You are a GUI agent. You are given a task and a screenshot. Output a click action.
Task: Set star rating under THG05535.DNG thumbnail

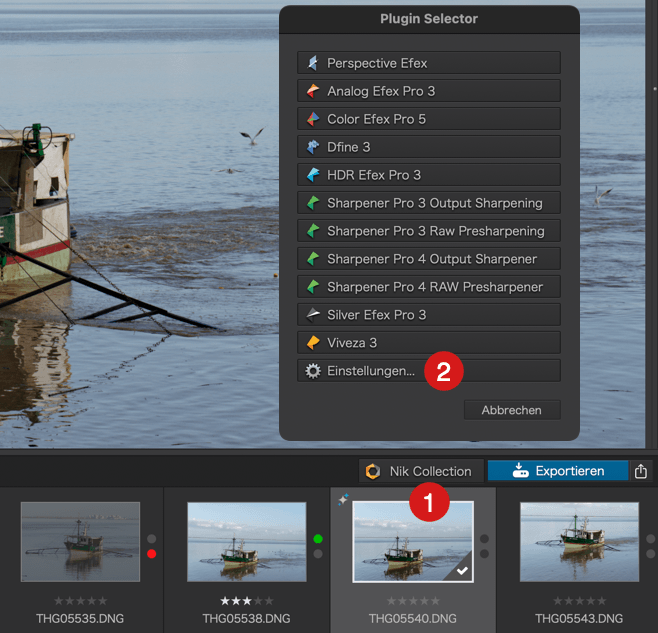point(80,601)
